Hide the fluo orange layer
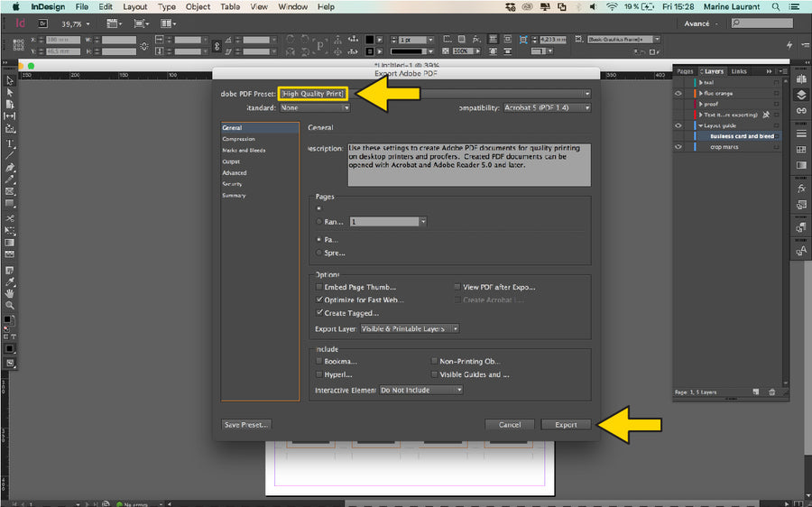Viewport: 812px width, 507px height. (678, 93)
